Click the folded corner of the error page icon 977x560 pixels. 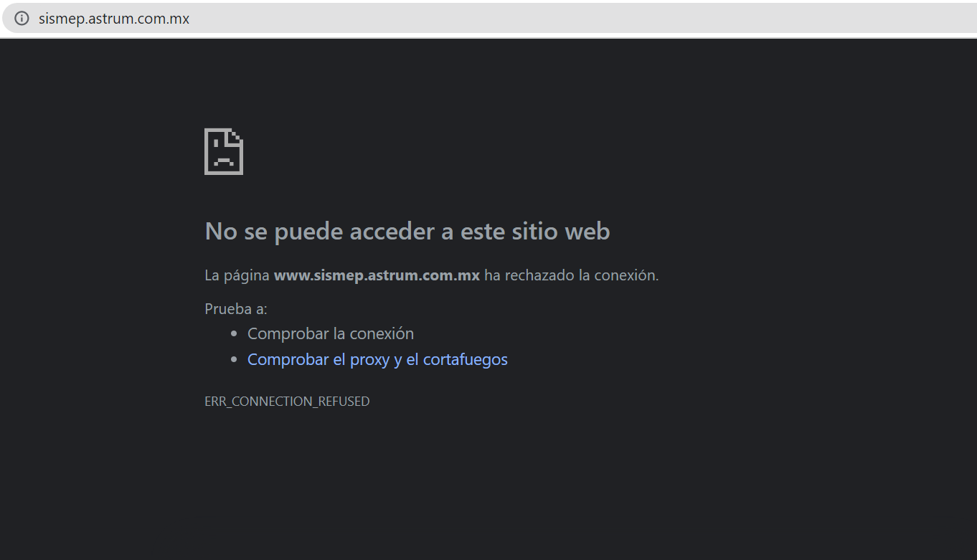pyautogui.click(x=237, y=135)
